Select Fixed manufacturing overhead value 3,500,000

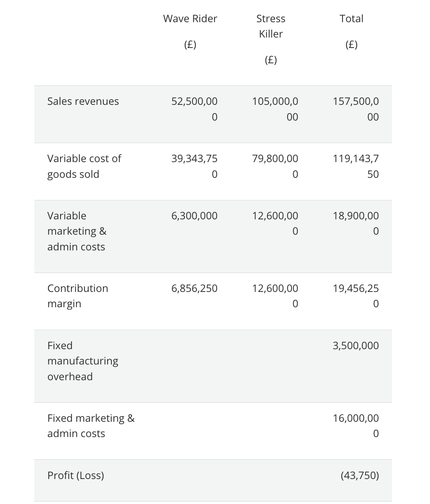[356, 346]
